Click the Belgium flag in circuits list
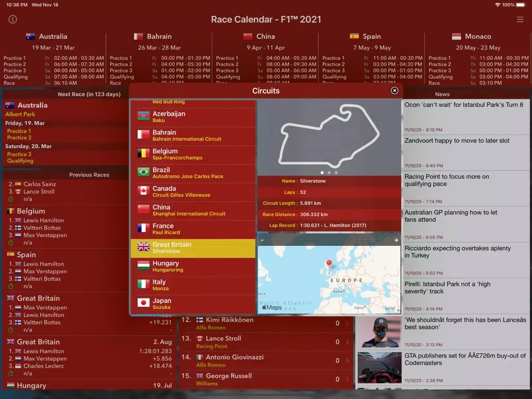The height and width of the screenshot is (399, 532). 144,153
